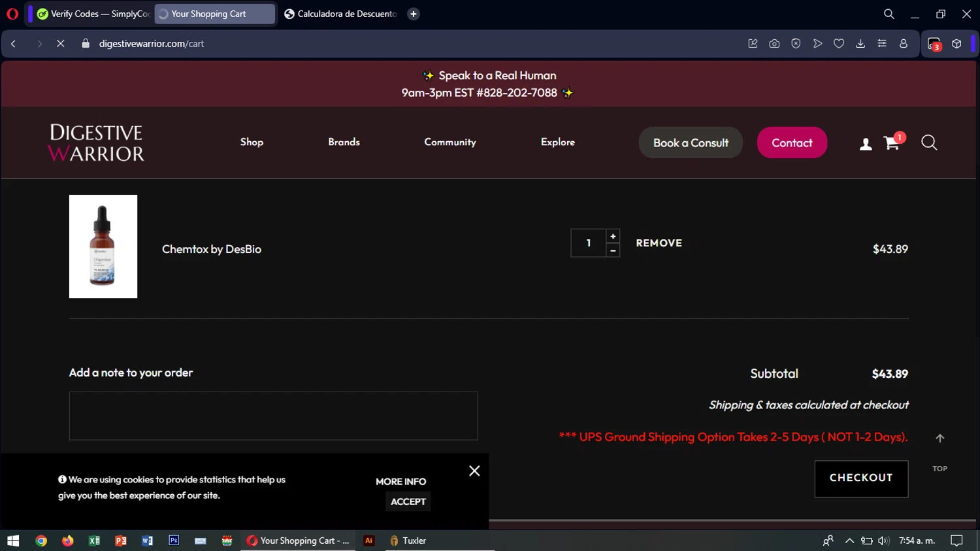Open a new browser tab
Screen dimensions: 980x551
pyautogui.click(x=414, y=14)
